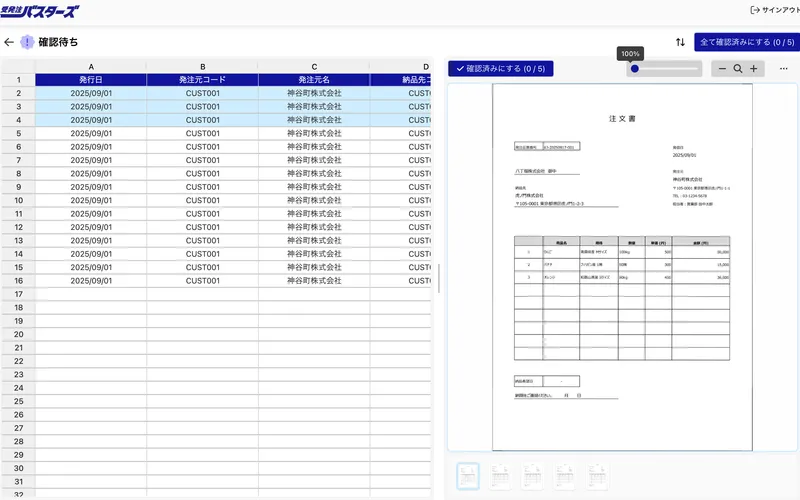Click the 発注元名 header cell
This screenshot has width=800, height=500.
click(x=314, y=80)
